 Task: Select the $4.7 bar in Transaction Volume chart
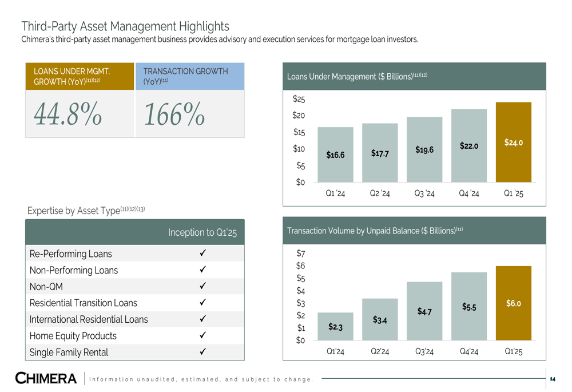point(424,311)
